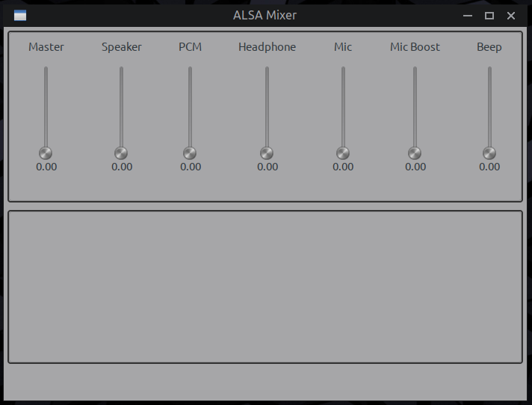Select the Mic slider knob
The height and width of the screenshot is (405, 532).
(x=343, y=153)
